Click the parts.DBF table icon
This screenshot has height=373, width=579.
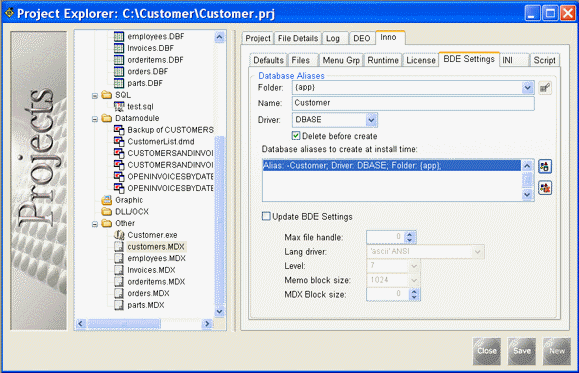click(119, 83)
